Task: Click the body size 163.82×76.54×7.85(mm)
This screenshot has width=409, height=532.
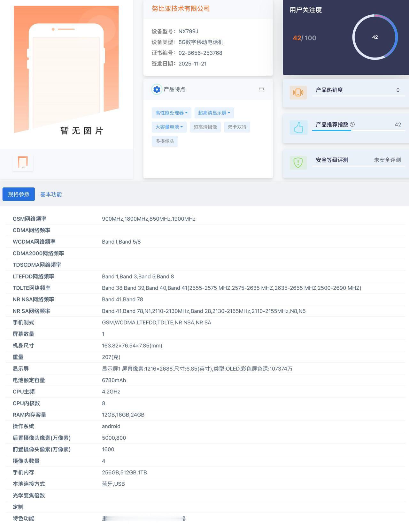Action: [132, 346]
